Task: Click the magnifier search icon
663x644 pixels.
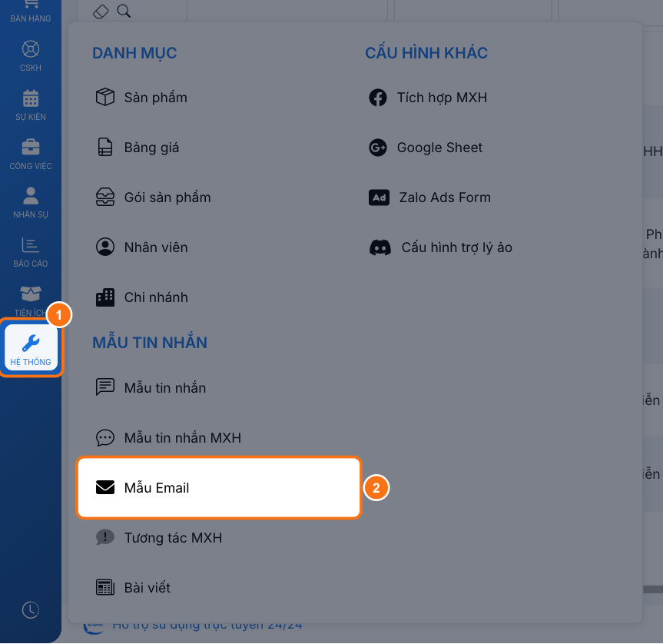Action: tap(124, 11)
